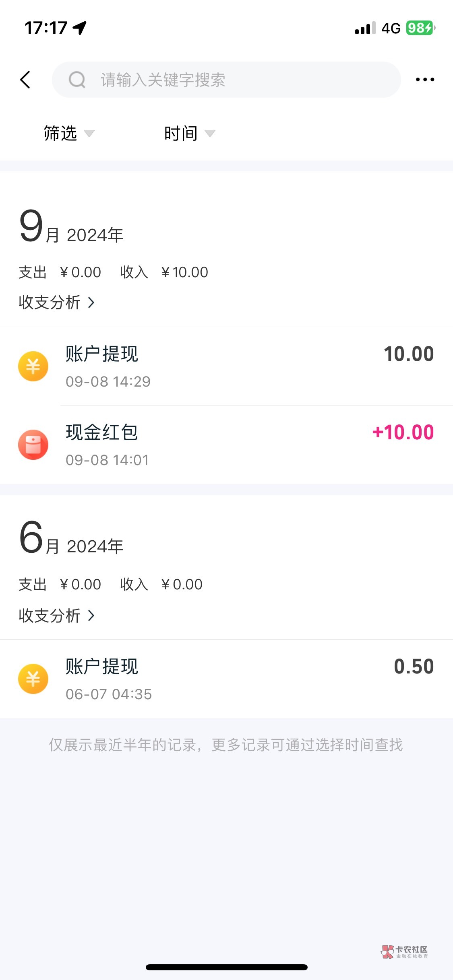Open the 账户提现 10.00 transaction

coord(250,366)
